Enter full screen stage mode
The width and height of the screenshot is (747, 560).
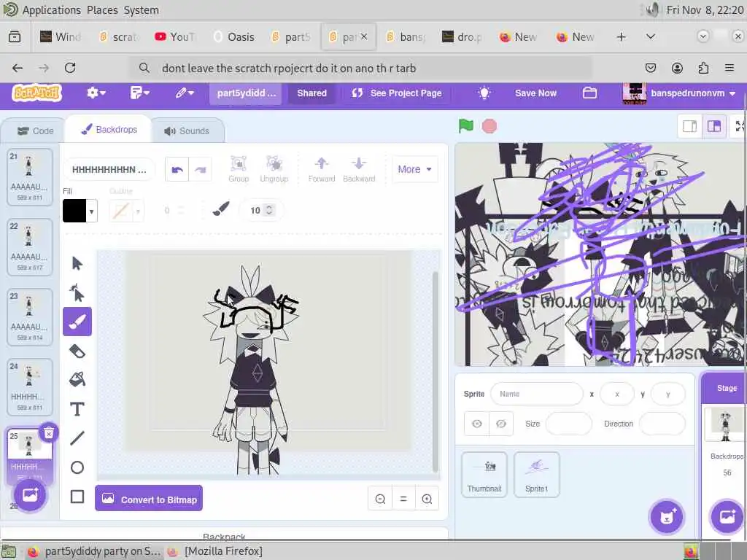pos(740,126)
